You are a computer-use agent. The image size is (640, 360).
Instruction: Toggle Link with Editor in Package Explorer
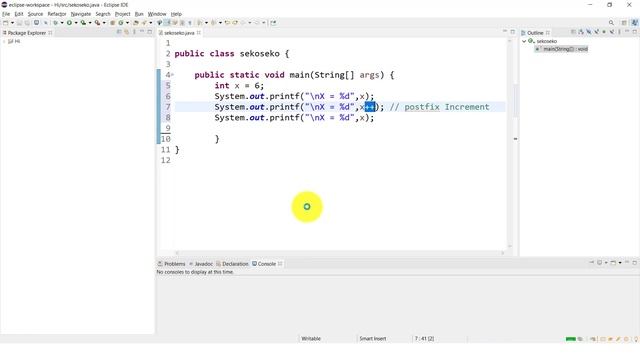[x=126, y=32]
